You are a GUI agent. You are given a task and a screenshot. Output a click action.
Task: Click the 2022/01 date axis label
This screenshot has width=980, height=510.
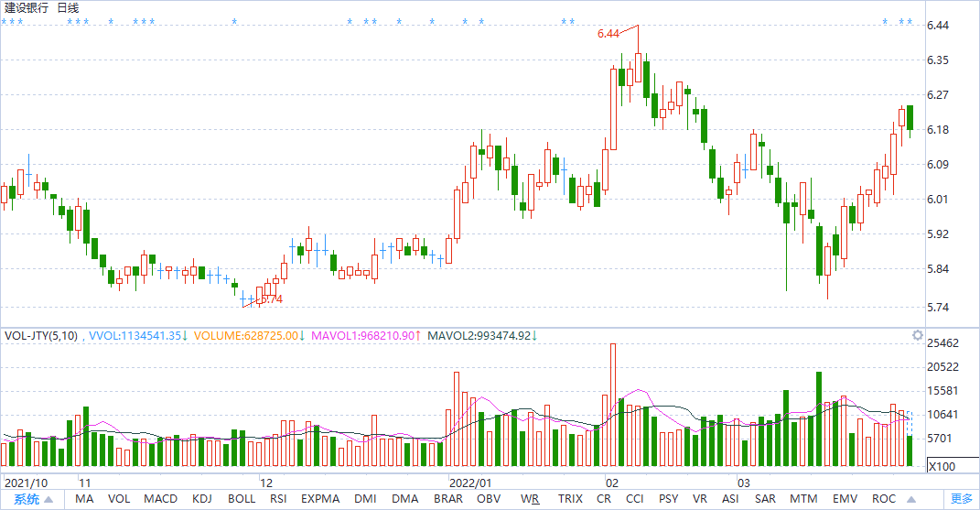(470, 483)
